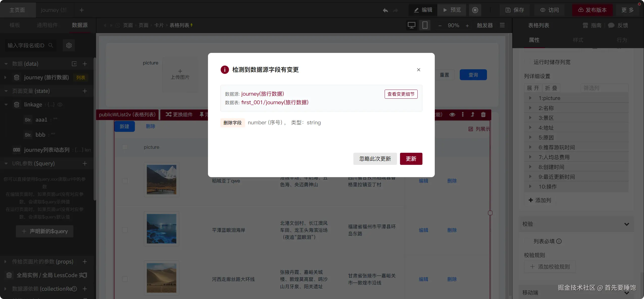
Task: Toggle component visibility eye icon
Action: click(452, 115)
